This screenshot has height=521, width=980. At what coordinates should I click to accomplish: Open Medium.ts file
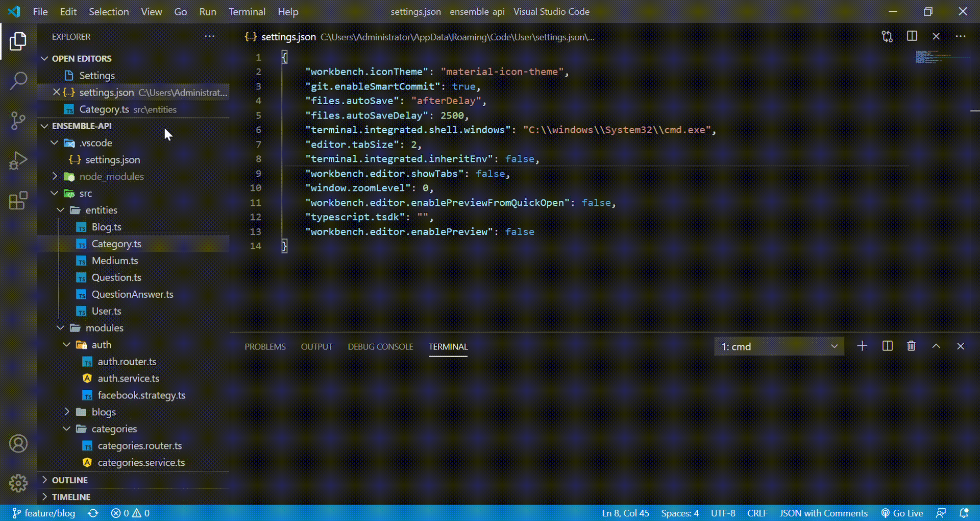coord(133,260)
